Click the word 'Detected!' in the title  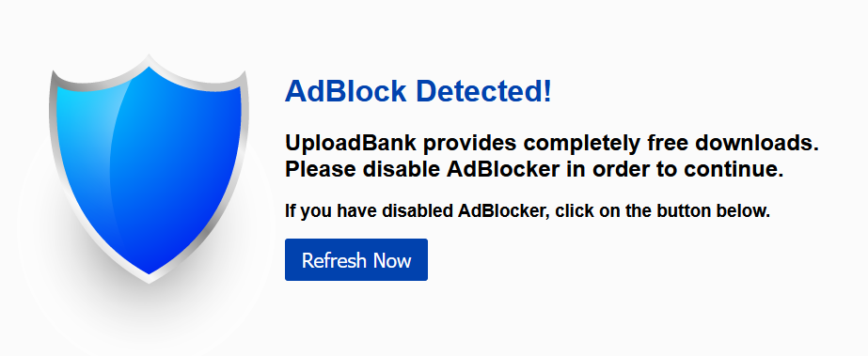483,91
